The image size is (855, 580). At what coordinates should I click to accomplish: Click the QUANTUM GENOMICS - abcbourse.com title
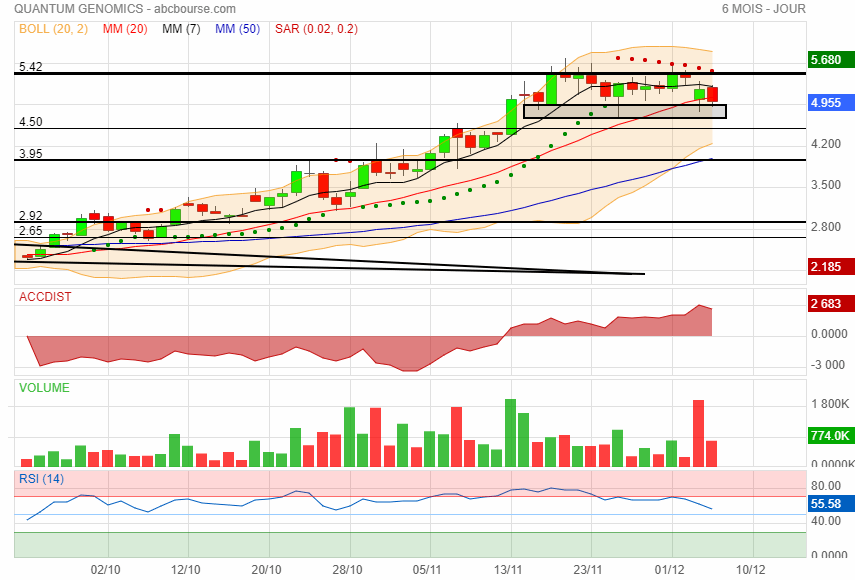(125, 9)
